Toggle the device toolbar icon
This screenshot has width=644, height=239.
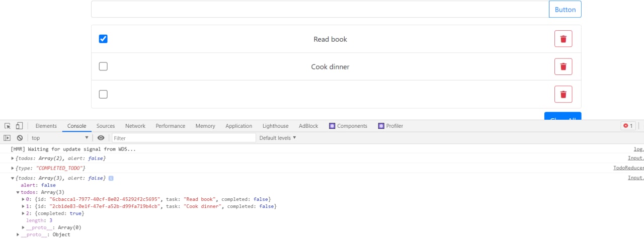[19, 126]
